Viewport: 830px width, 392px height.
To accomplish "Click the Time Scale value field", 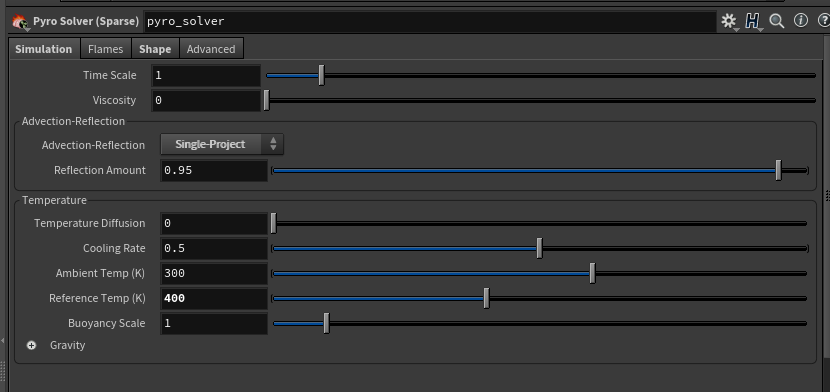I will [206, 76].
